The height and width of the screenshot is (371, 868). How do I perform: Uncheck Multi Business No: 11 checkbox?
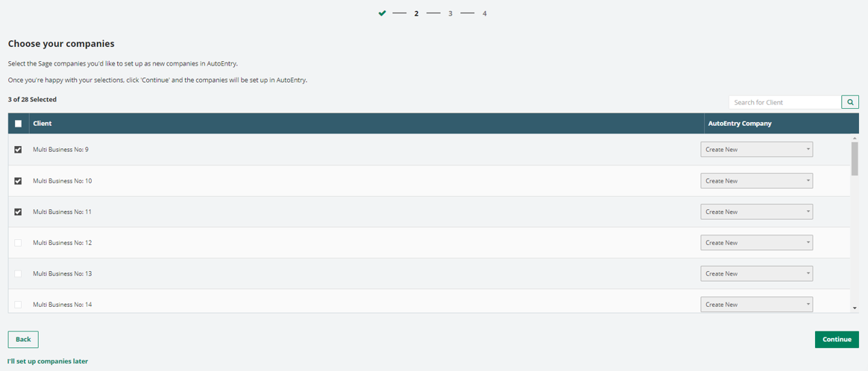19,212
